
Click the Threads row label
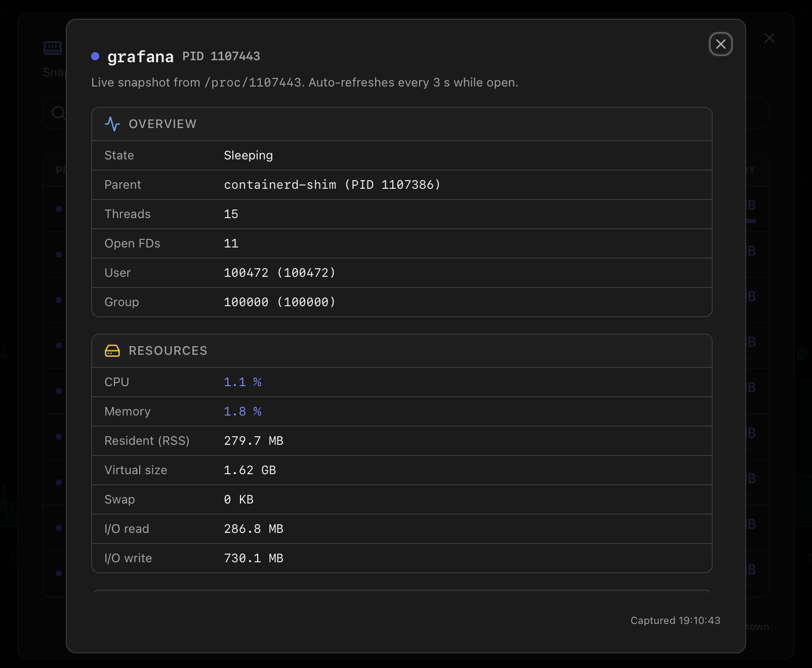[128, 214]
